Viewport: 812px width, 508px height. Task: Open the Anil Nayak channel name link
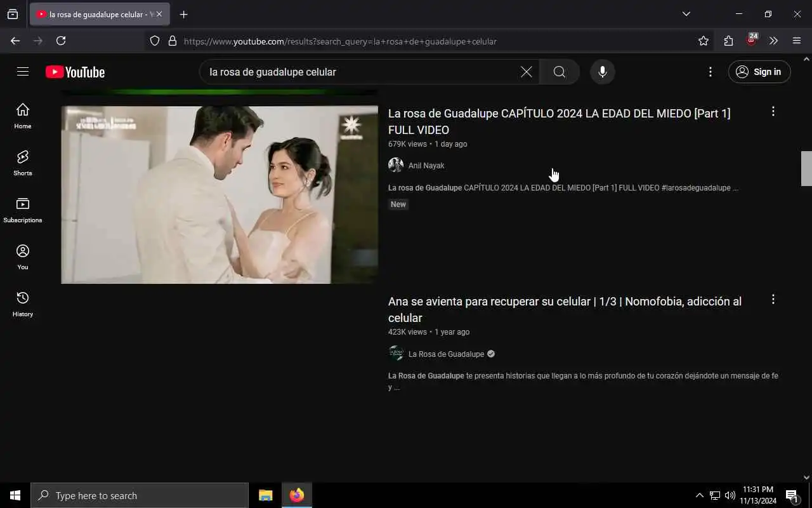426,166
